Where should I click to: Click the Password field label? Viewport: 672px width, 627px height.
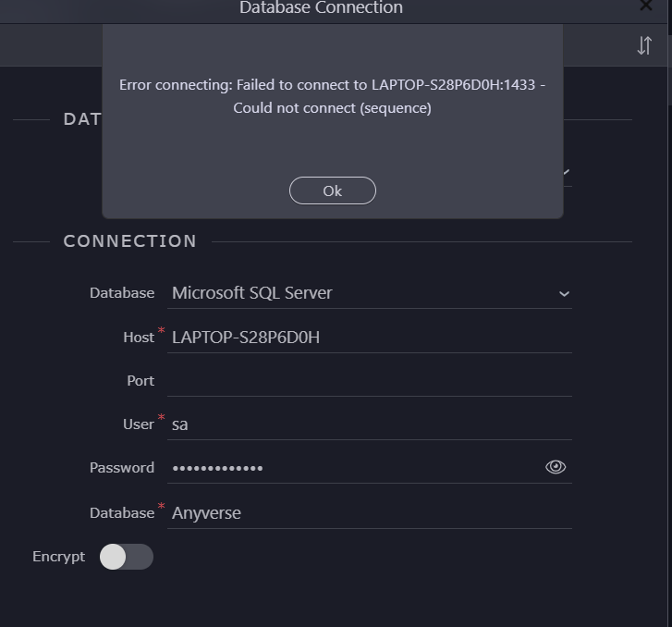click(x=122, y=467)
